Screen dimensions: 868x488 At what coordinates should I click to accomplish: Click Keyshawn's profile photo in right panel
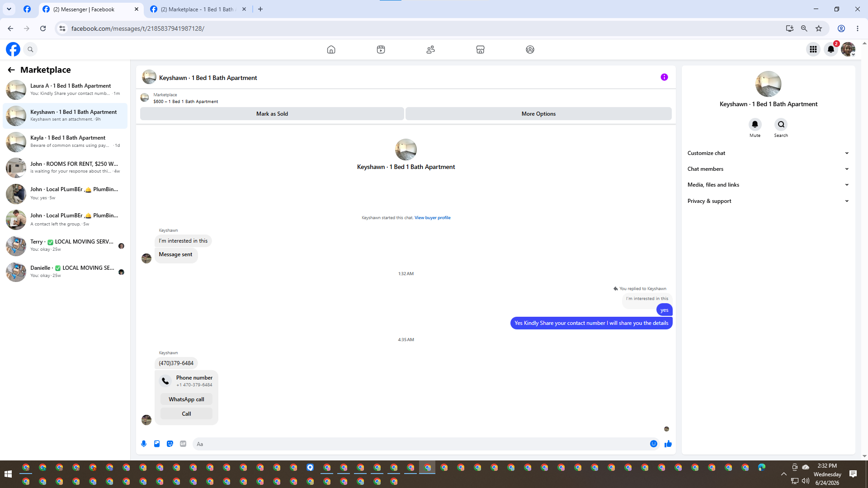(768, 84)
